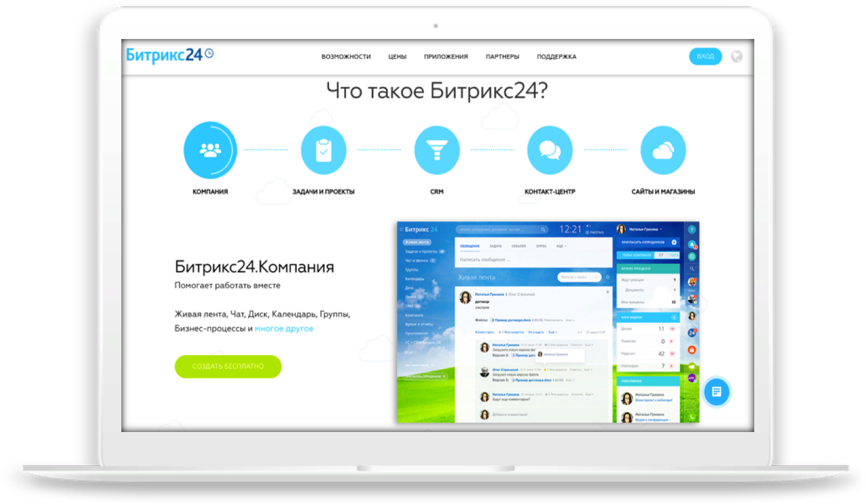Click the Битрикс24 logo in the header

coord(169,55)
